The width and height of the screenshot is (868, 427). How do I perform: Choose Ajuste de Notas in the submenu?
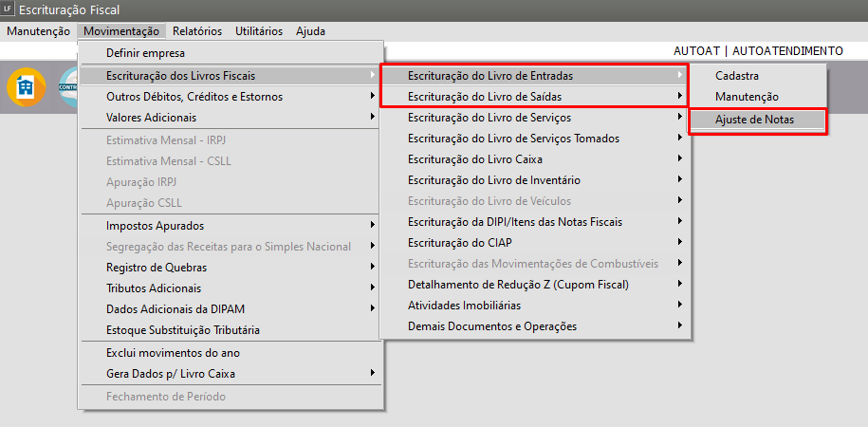tap(755, 120)
